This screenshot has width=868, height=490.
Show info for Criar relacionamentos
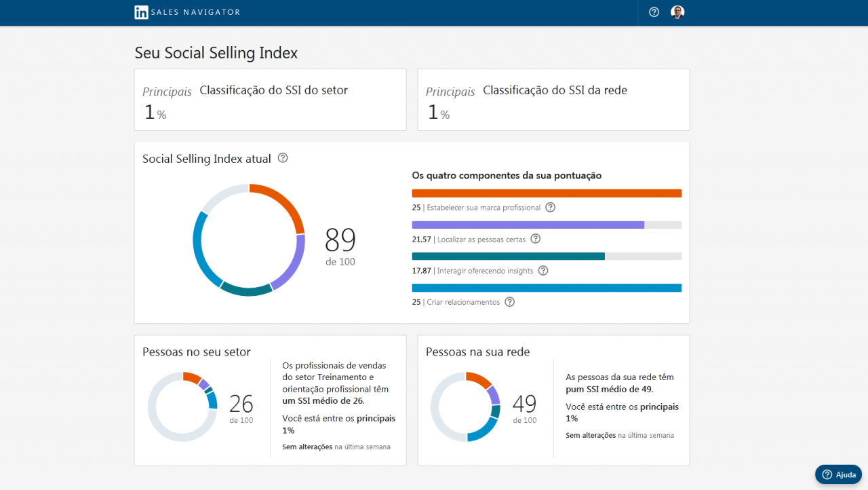[x=510, y=302]
